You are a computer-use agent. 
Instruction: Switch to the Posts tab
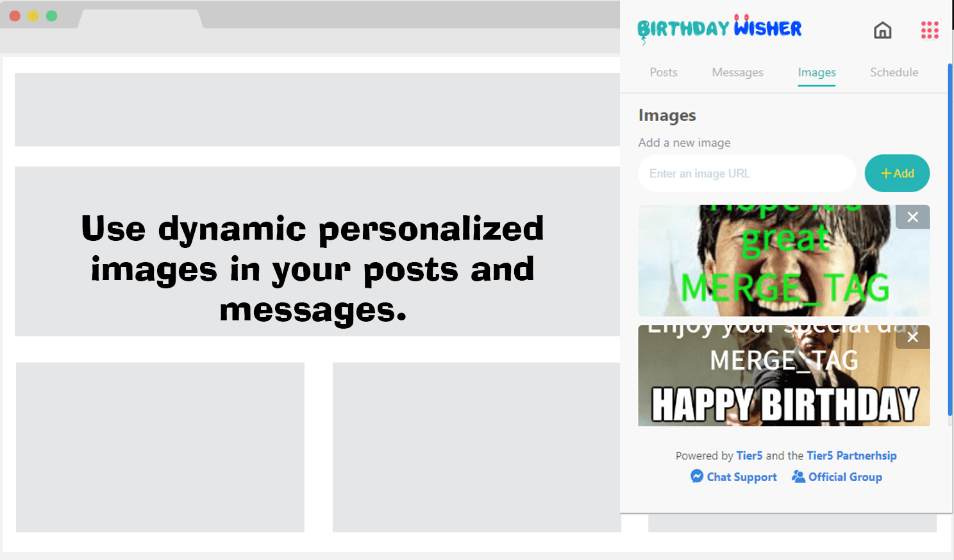click(x=664, y=72)
